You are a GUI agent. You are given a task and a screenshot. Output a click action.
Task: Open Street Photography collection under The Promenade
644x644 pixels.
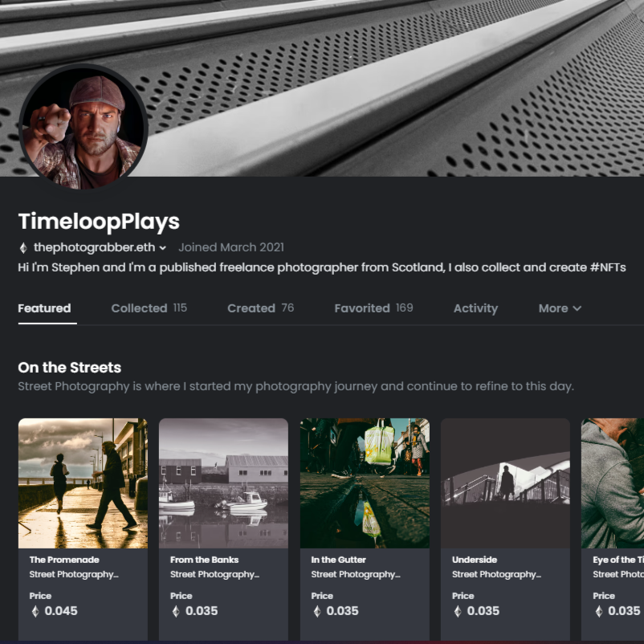tap(74, 574)
